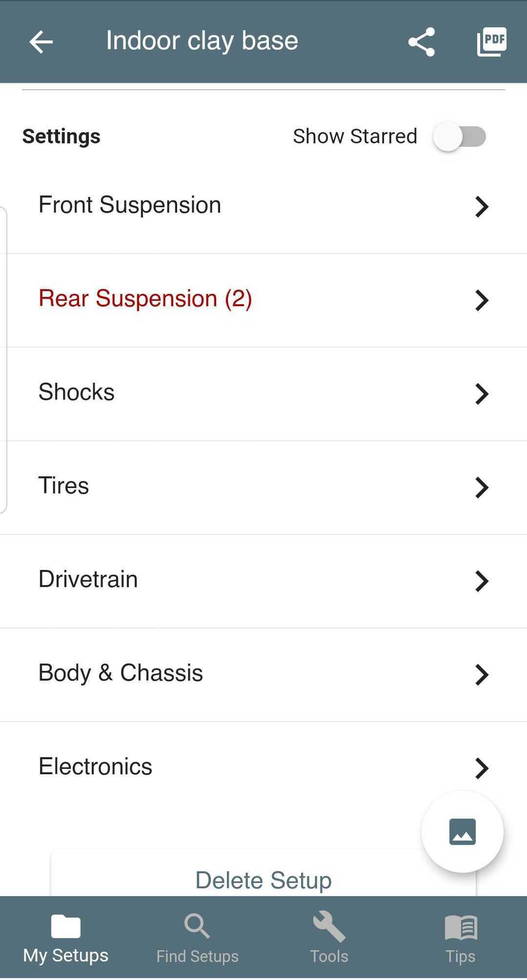
Task: Expand Front Suspension chevron
Action: click(x=482, y=207)
